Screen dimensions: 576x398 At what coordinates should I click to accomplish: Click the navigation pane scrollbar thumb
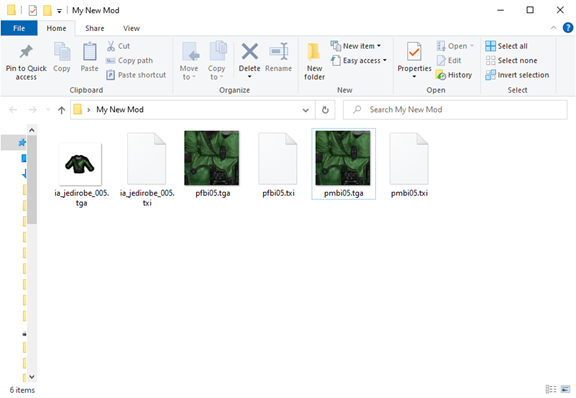tap(32, 179)
